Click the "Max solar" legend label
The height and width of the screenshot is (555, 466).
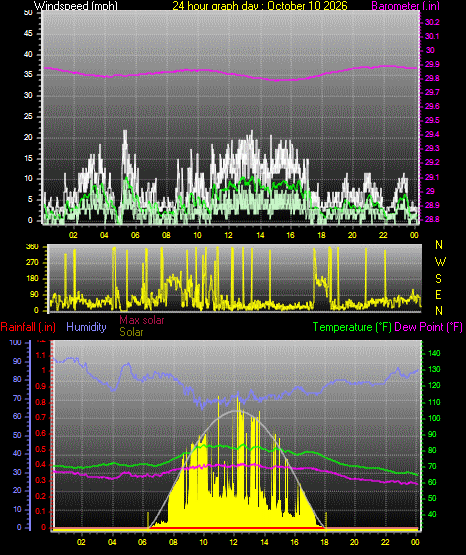click(x=142, y=320)
